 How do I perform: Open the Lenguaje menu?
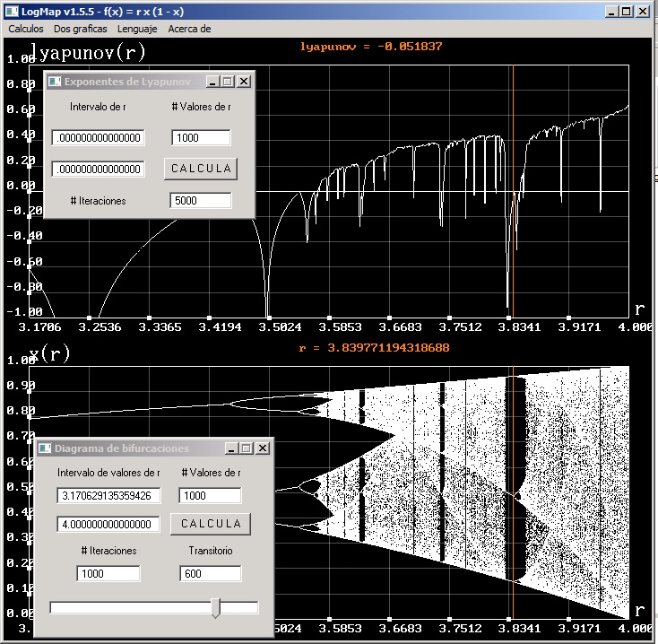click(x=137, y=29)
